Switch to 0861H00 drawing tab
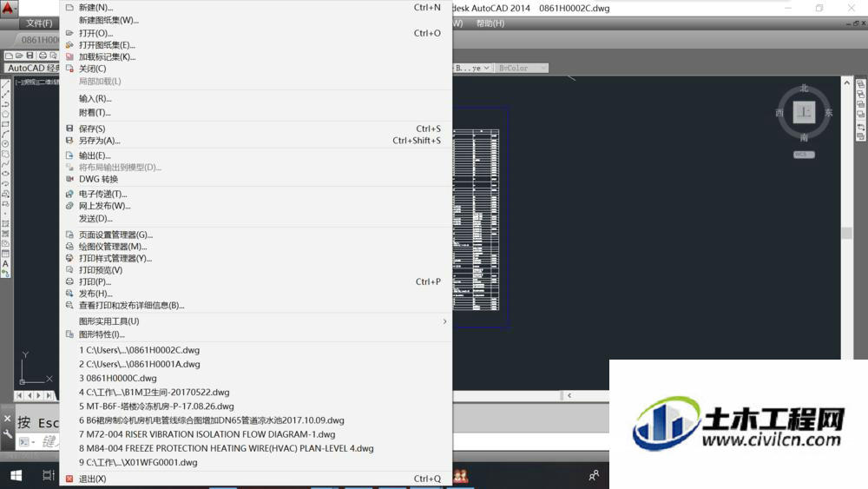Viewport: 868px width, 489px height. [x=37, y=40]
